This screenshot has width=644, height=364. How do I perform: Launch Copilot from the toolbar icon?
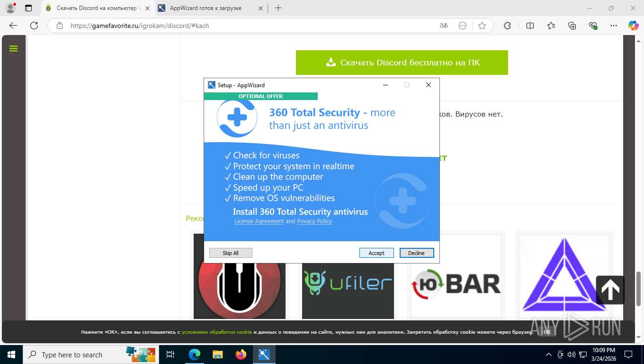click(633, 26)
